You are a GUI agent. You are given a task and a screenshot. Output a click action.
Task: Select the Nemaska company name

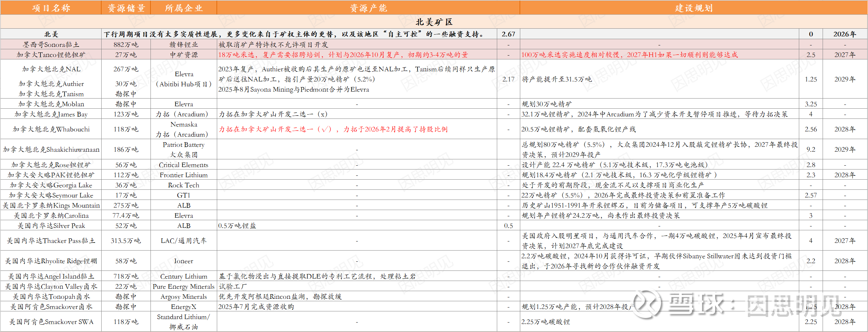(x=184, y=124)
